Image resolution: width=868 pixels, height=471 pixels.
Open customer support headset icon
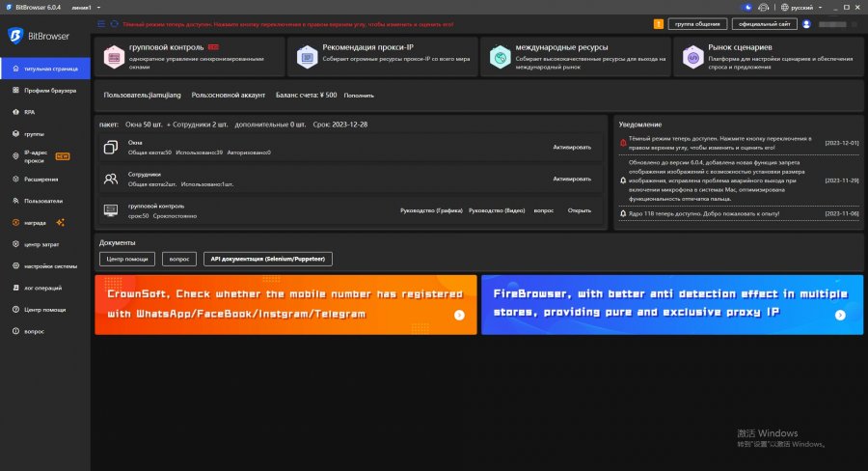click(764, 7)
